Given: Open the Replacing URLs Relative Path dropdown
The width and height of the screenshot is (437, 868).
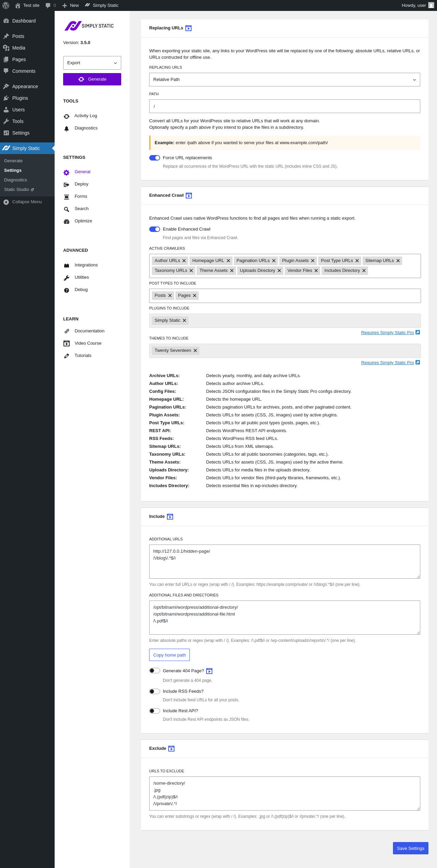Looking at the screenshot, I should point(284,80).
